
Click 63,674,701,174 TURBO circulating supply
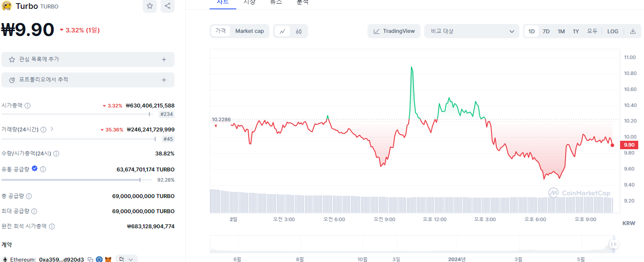click(x=145, y=170)
